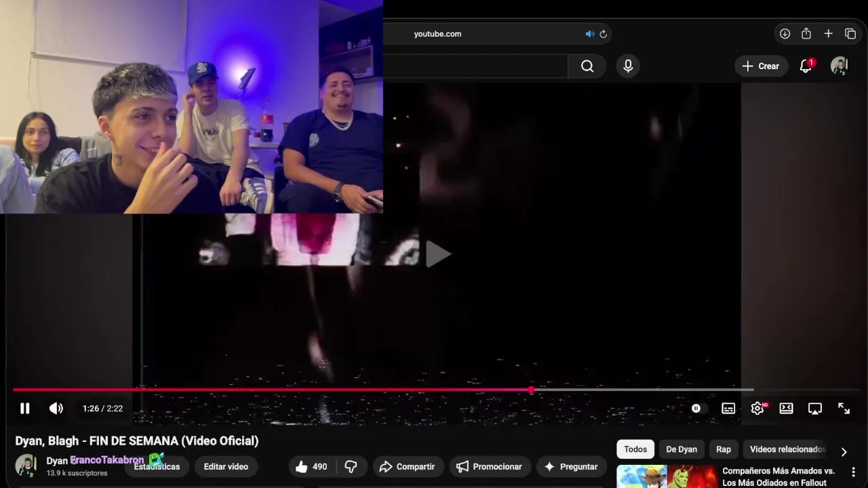Dislike the video with thumbs-down icon
This screenshot has width=868, height=488.
[351, 466]
